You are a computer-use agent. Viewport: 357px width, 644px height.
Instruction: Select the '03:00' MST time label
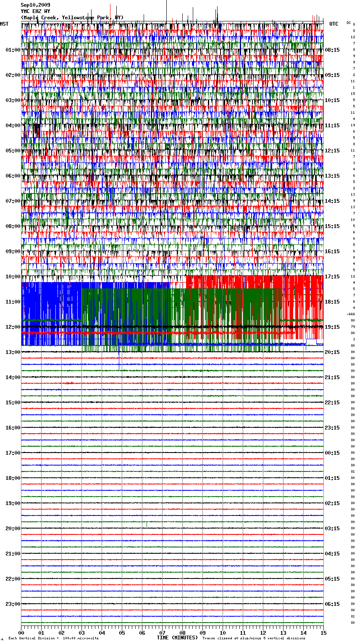[13, 100]
